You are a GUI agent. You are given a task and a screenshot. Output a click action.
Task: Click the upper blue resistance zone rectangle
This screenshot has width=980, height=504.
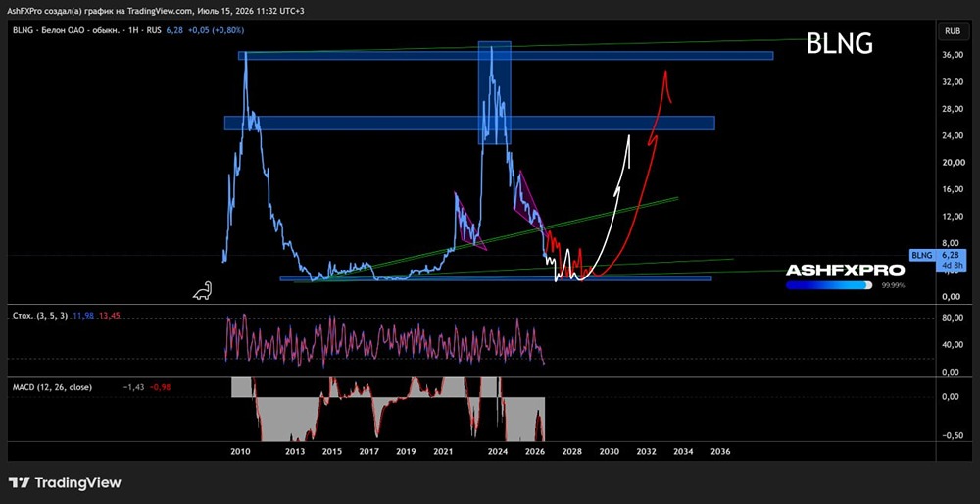[505, 56]
